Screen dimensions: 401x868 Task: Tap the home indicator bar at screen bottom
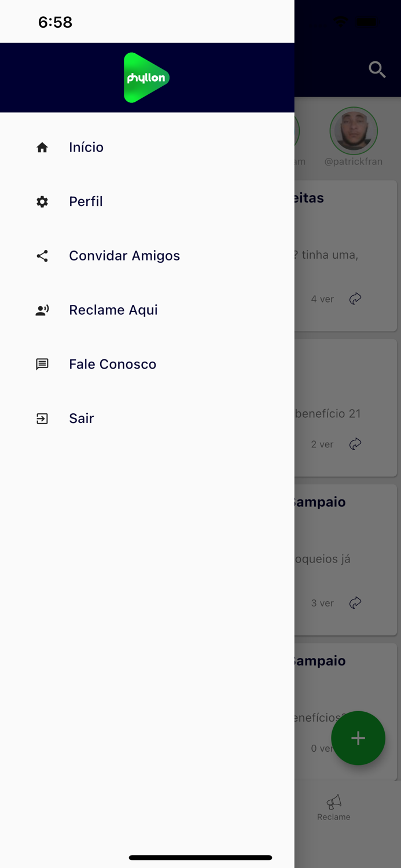(200, 858)
